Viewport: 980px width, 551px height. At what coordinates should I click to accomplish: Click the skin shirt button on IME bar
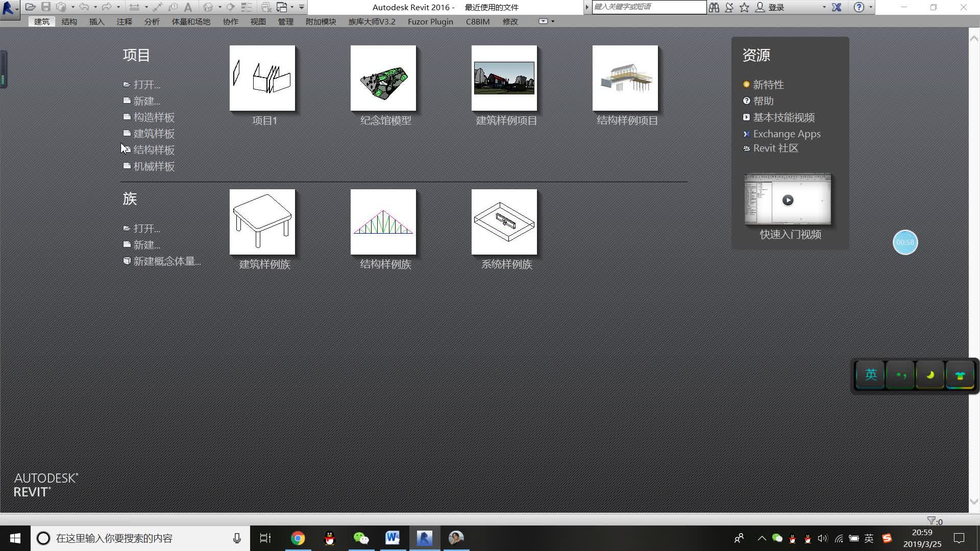click(960, 375)
